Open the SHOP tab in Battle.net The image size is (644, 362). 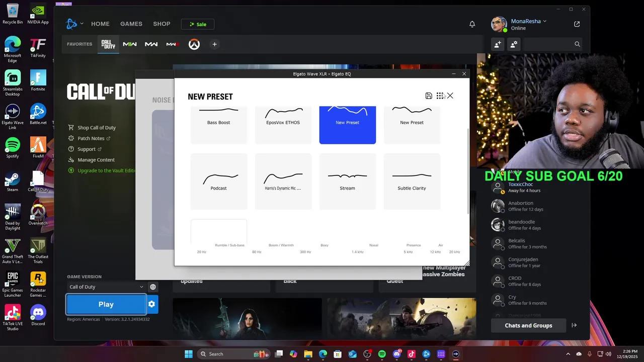[162, 24]
